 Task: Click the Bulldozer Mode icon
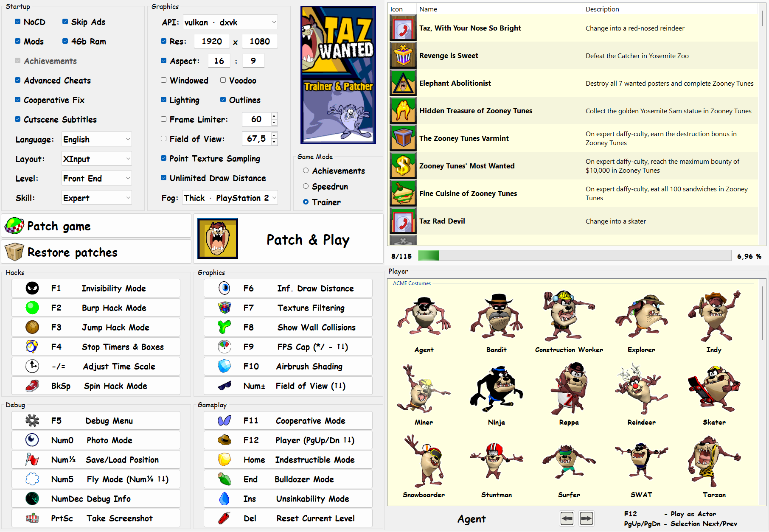(225, 479)
